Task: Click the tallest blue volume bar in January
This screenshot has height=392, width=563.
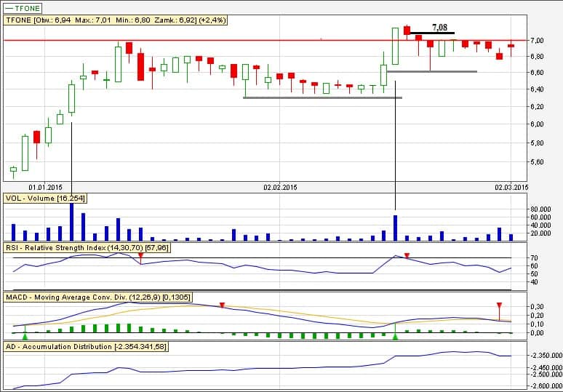Action: pos(72,222)
